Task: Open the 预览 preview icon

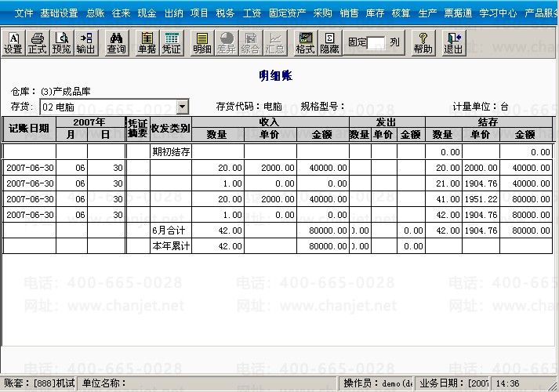Action: click(x=61, y=43)
